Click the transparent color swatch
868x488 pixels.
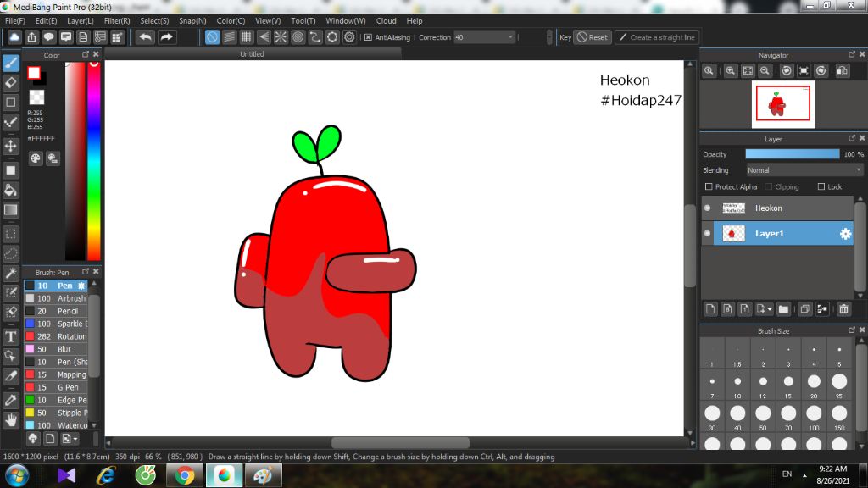click(x=36, y=97)
